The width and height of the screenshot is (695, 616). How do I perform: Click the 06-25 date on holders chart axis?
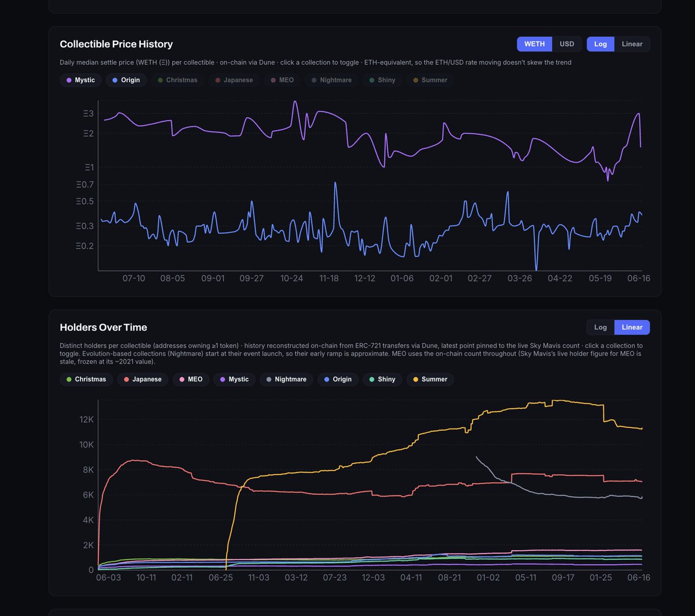click(x=221, y=578)
